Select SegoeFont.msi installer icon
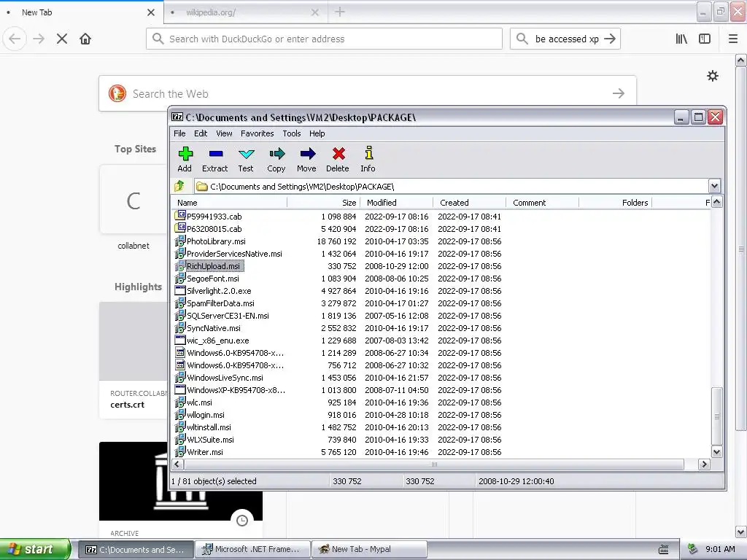747x560 pixels. pyautogui.click(x=180, y=278)
